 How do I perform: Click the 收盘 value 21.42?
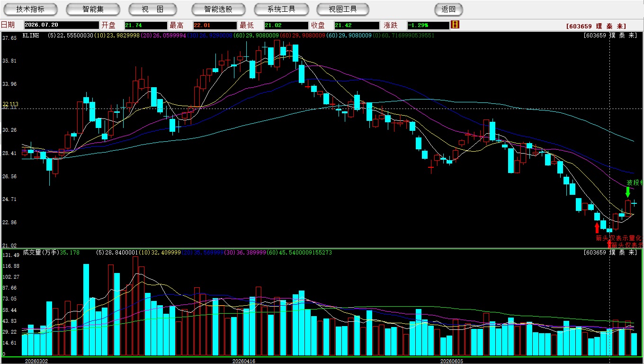[x=356, y=25]
